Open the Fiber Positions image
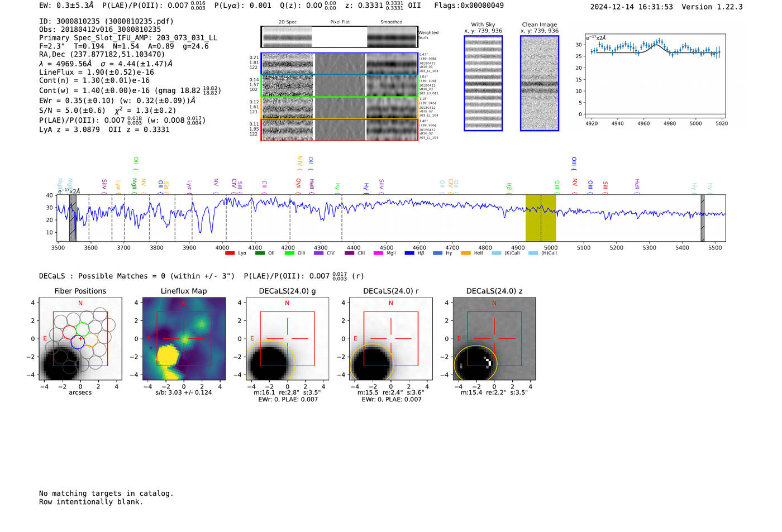Viewport: 782px width, 532px height. click(x=80, y=339)
